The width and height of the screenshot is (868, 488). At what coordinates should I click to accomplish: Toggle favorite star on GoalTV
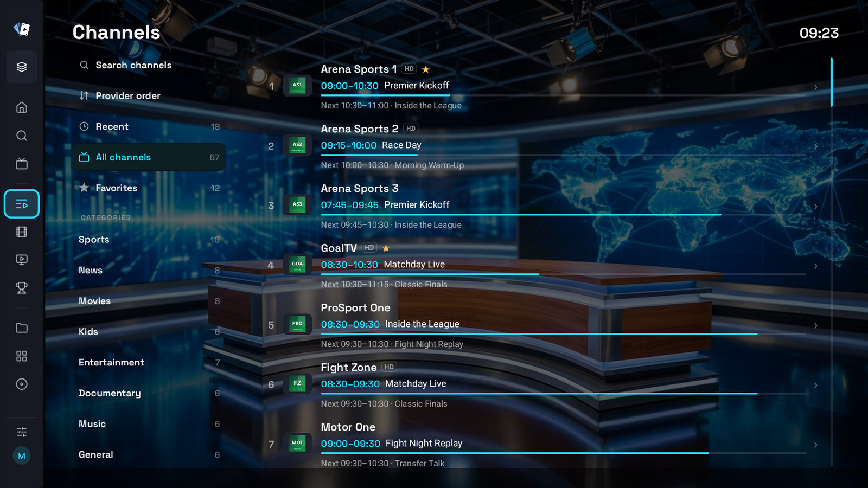point(386,248)
